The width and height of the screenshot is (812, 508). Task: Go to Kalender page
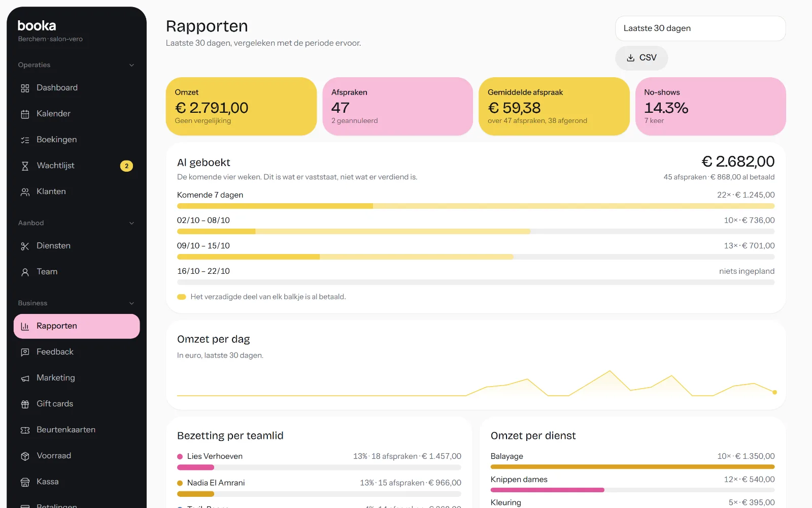tap(77, 114)
